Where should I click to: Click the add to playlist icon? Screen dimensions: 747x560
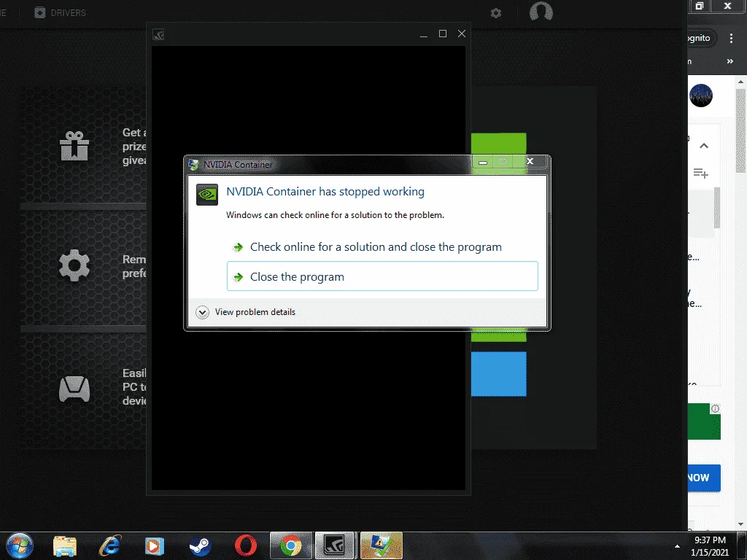[701, 173]
